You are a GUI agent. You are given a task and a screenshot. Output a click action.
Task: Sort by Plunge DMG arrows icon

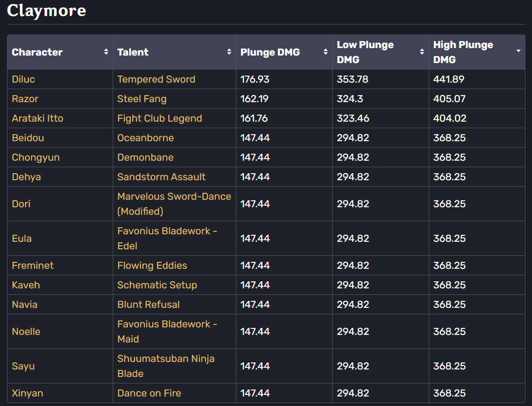point(325,52)
